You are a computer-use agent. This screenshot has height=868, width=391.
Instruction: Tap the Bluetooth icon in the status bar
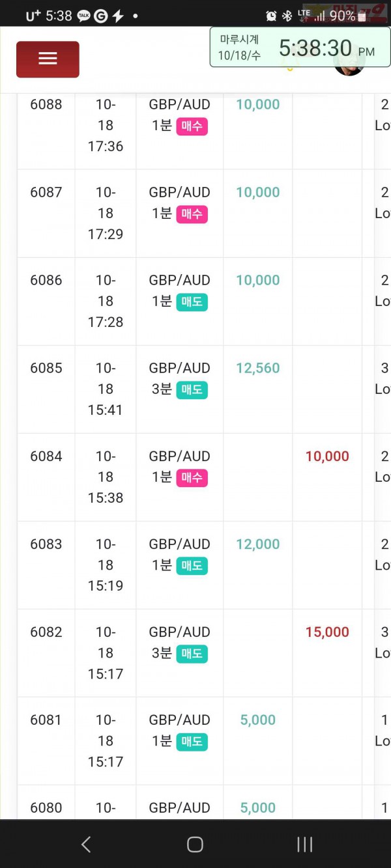coord(287,16)
